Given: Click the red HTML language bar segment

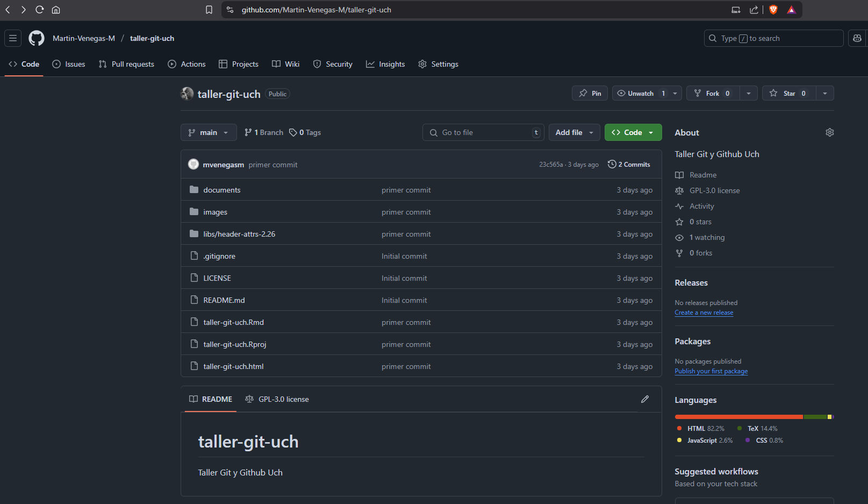Looking at the screenshot, I should (739, 417).
